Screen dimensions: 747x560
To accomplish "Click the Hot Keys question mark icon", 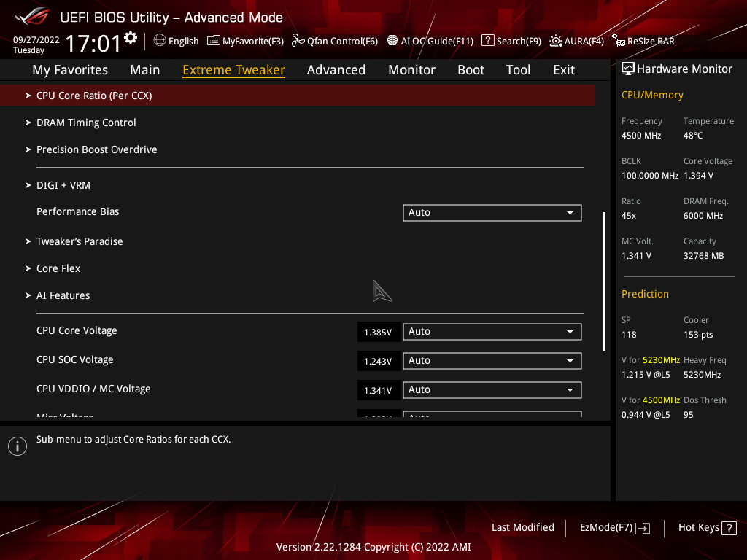I will pos(729,528).
